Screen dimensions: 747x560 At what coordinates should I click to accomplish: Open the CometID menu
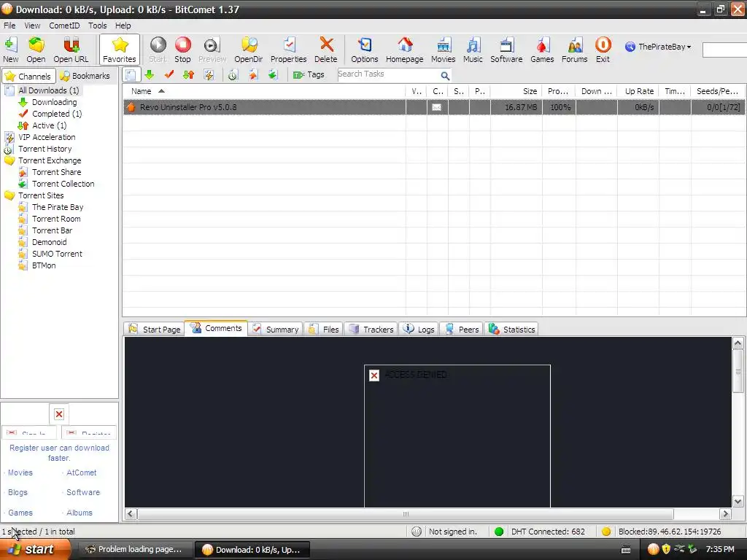coord(64,26)
